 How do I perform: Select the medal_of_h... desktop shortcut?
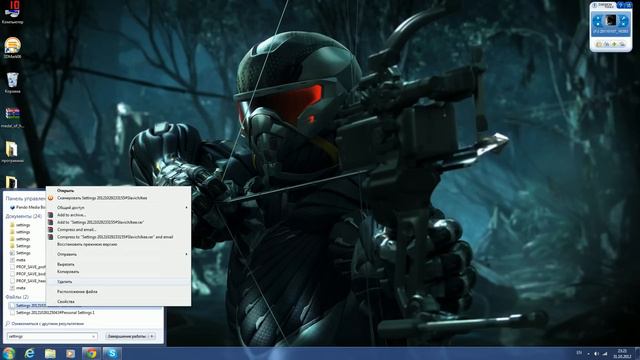[12, 118]
